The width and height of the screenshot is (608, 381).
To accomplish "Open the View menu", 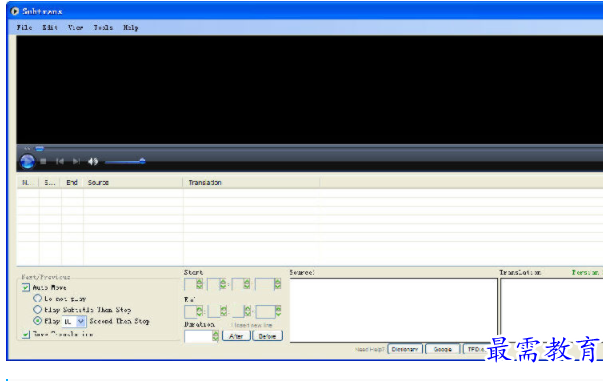I will [75, 28].
